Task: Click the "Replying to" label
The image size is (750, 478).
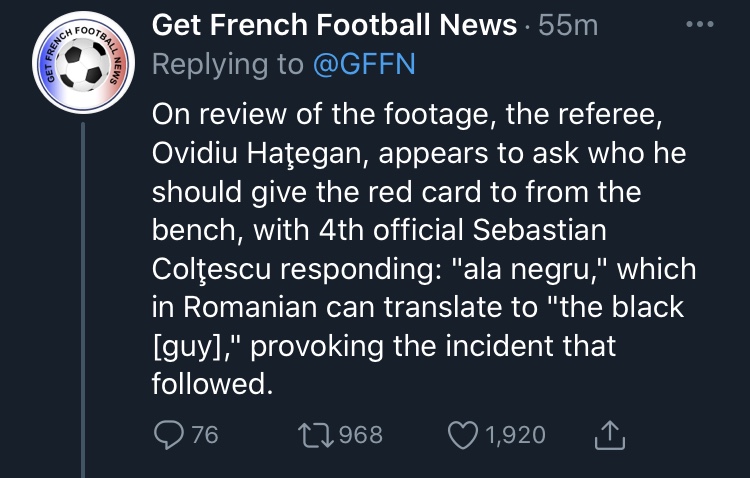Action: [x=228, y=64]
